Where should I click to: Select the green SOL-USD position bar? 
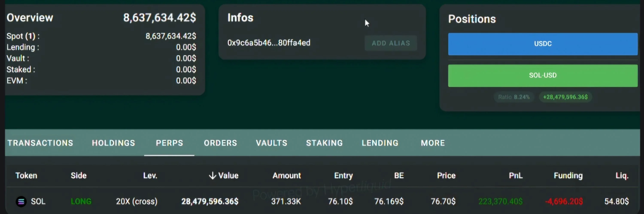tap(543, 76)
